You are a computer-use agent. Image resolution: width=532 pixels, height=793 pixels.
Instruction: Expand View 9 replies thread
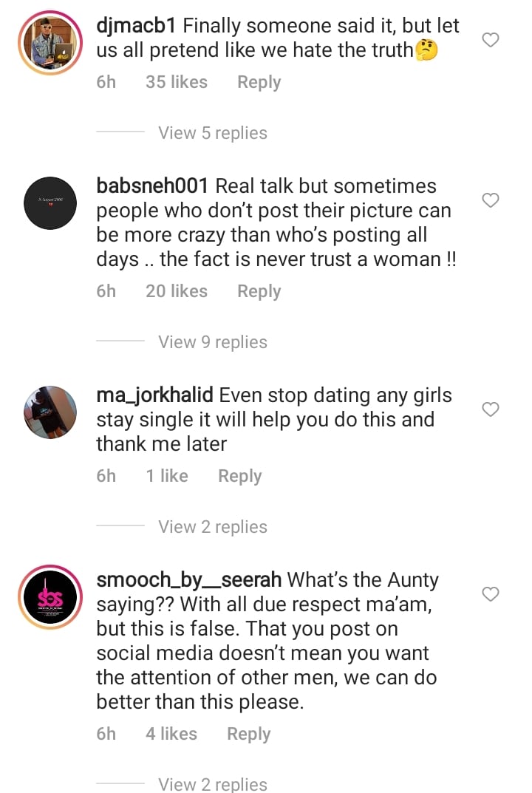(x=213, y=342)
